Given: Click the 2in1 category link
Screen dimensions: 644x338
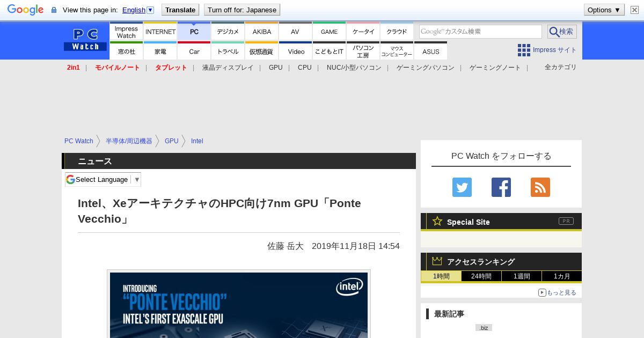Looking at the screenshot, I should click(x=74, y=68).
